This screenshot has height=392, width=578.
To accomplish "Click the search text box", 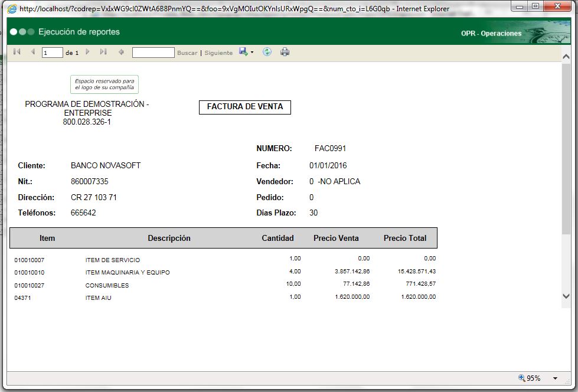I will [x=154, y=53].
